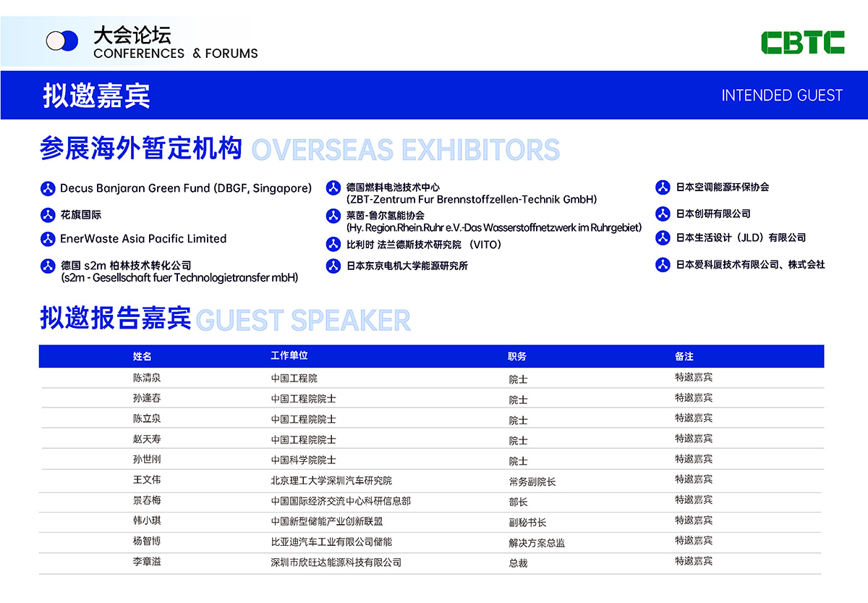
Task: Click the 日本创研有限公司 entry
Action: [x=713, y=214]
